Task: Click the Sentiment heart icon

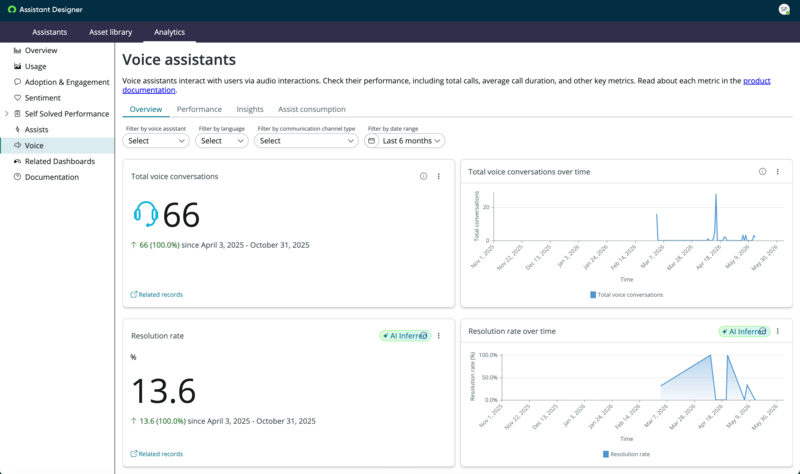Action: click(x=17, y=98)
